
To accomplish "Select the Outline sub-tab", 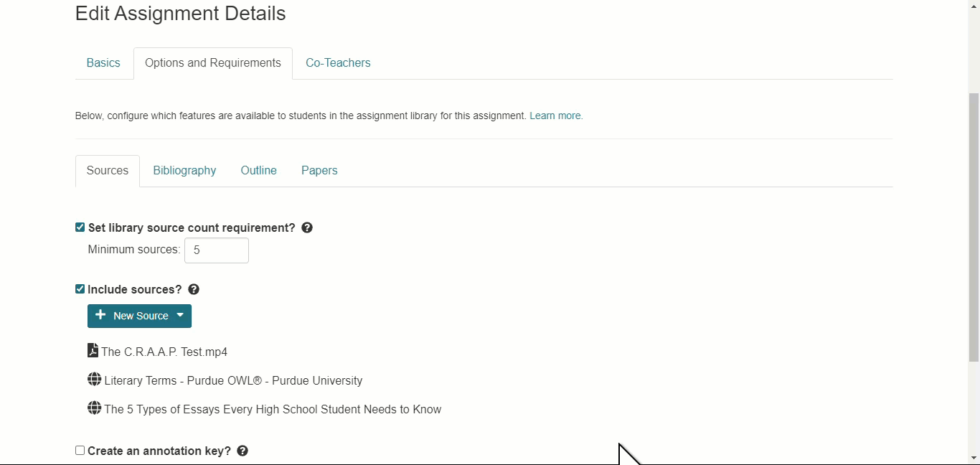I will [x=258, y=170].
